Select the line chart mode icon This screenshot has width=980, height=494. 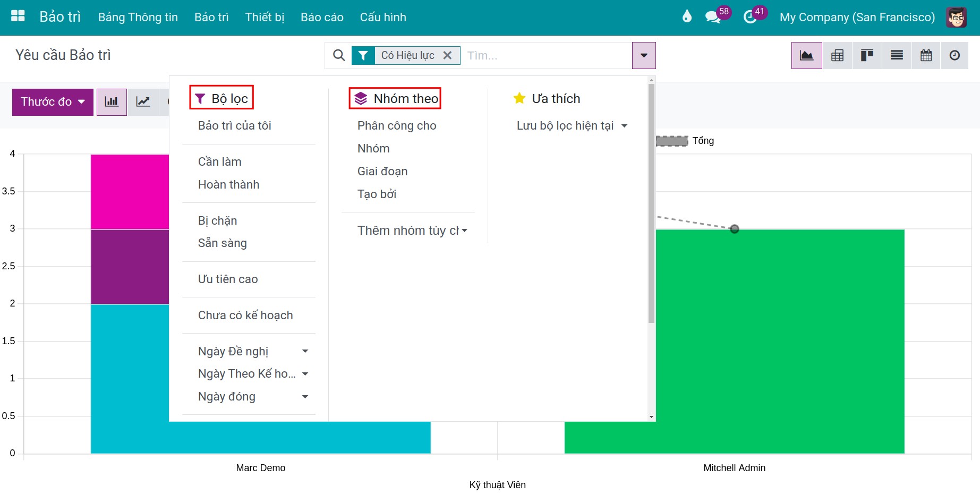pyautogui.click(x=143, y=102)
